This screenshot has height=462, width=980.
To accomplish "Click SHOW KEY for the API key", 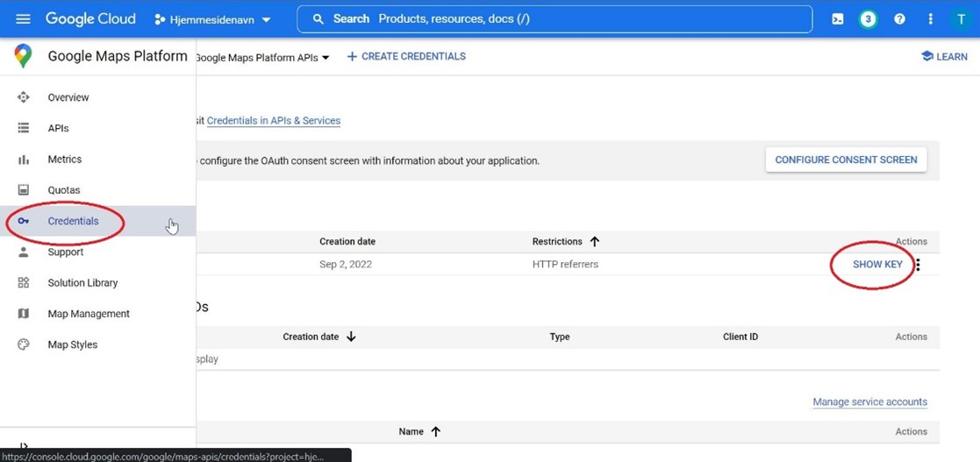I will click(x=877, y=264).
